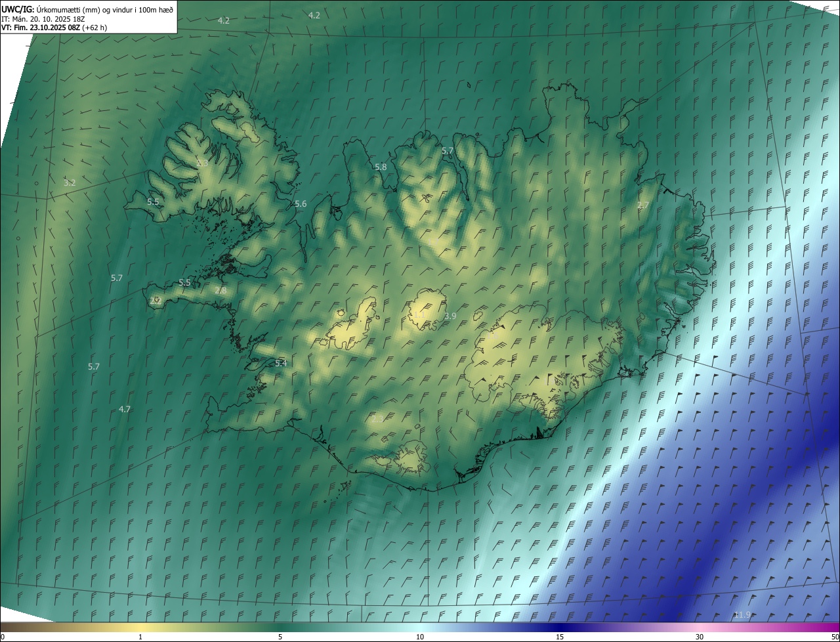Click the 5.4 value label near the southwest coast
The height and width of the screenshot is (642, 840).
281,364
